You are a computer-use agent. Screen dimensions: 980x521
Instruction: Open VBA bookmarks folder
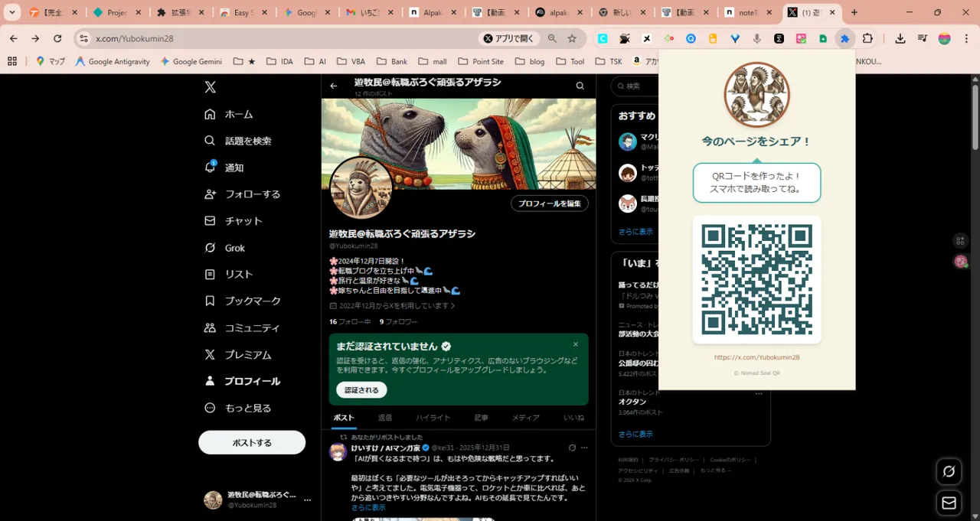[x=351, y=61]
